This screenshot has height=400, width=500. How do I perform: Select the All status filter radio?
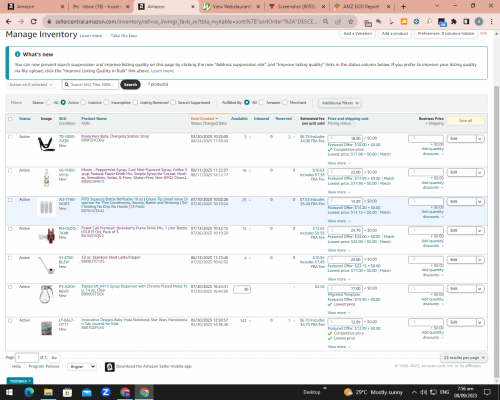point(49,102)
